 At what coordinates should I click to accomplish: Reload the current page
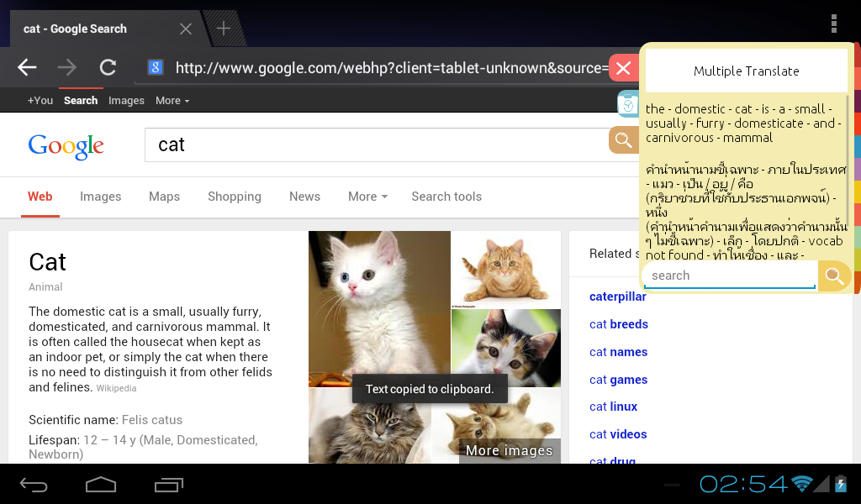[x=108, y=67]
